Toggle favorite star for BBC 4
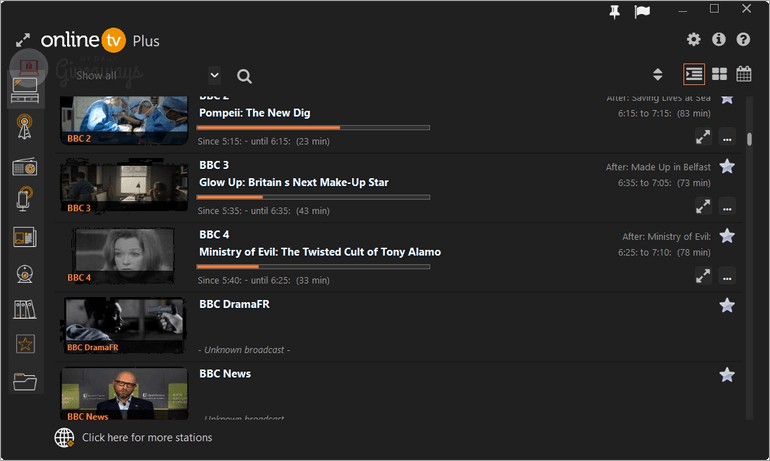The height and width of the screenshot is (461, 770). [x=727, y=236]
